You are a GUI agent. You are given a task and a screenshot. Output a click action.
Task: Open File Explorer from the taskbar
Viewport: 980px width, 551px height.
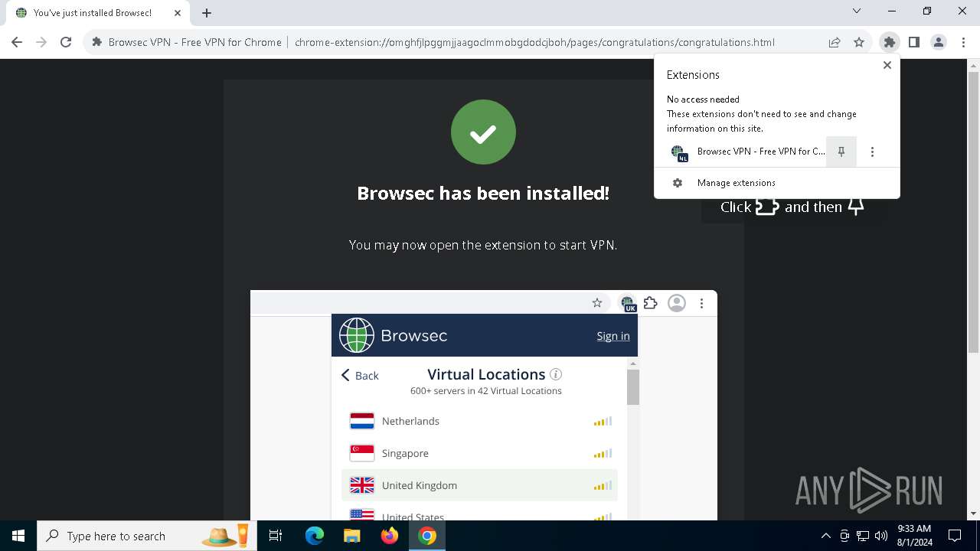(351, 536)
